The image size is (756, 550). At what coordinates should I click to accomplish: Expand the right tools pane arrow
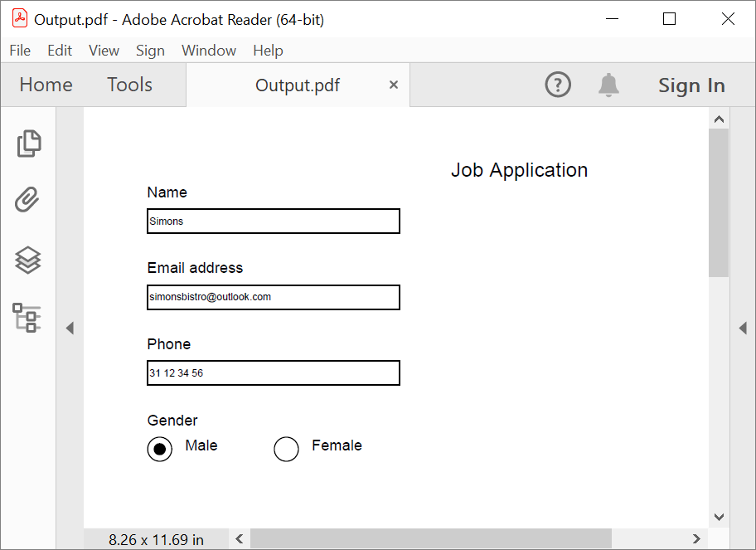click(x=743, y=328)
